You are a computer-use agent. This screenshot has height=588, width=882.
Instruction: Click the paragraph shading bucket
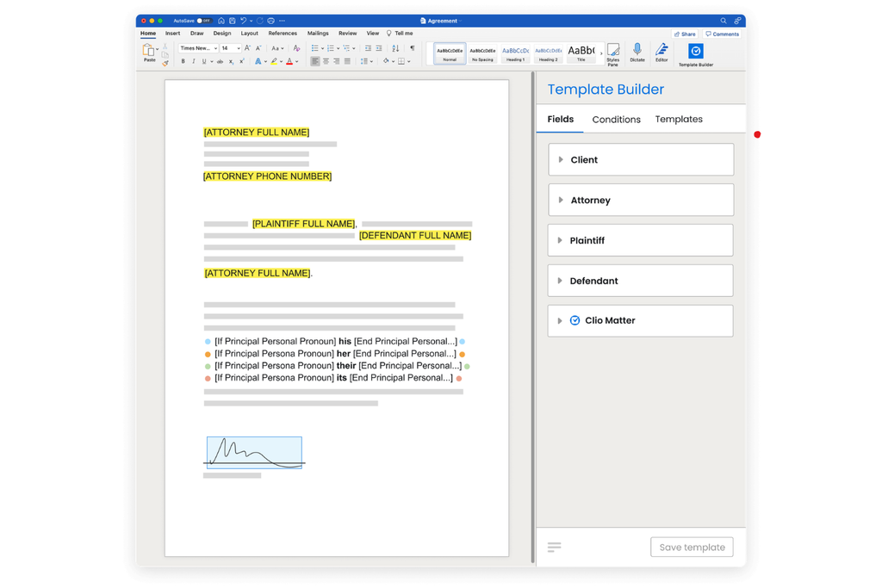coord(386,61)
